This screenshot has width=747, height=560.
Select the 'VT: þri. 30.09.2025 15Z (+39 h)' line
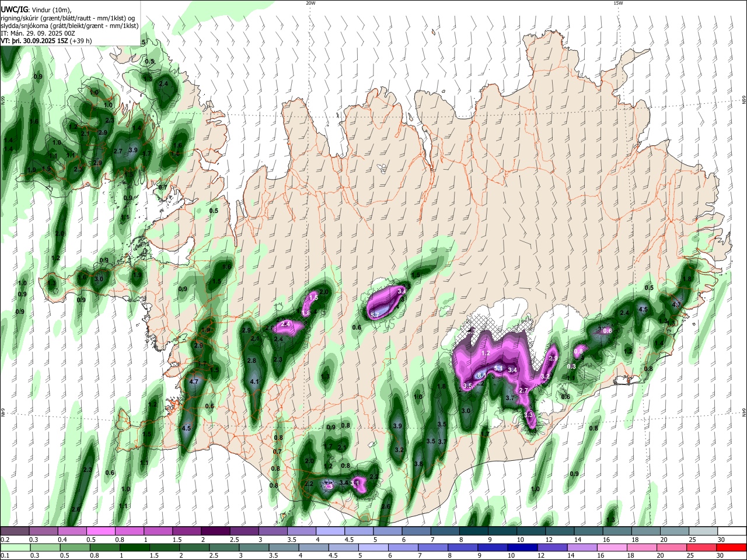[46, 41]
